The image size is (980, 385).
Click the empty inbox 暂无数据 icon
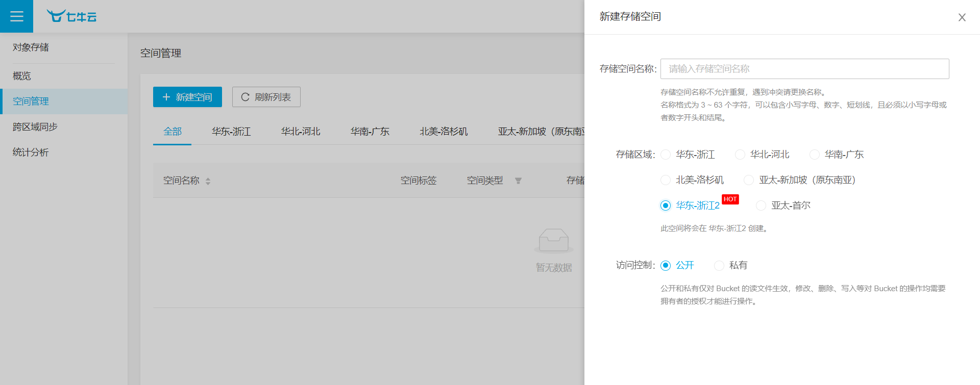[553, 240]
